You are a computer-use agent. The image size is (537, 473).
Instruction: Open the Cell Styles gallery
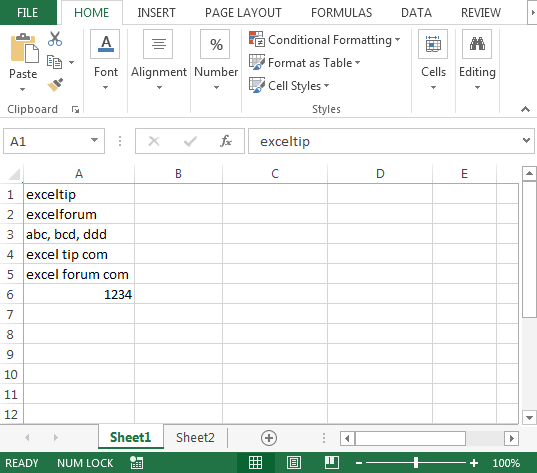289,86
